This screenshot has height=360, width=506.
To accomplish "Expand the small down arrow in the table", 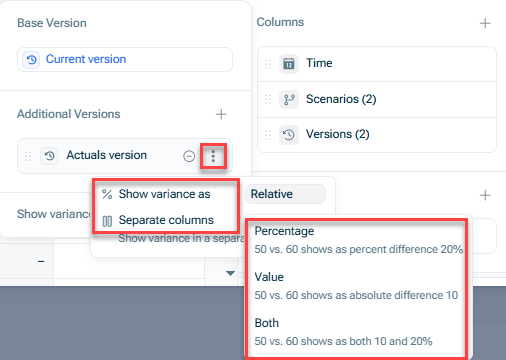I will pyautogui.click(x=230, y=273).
